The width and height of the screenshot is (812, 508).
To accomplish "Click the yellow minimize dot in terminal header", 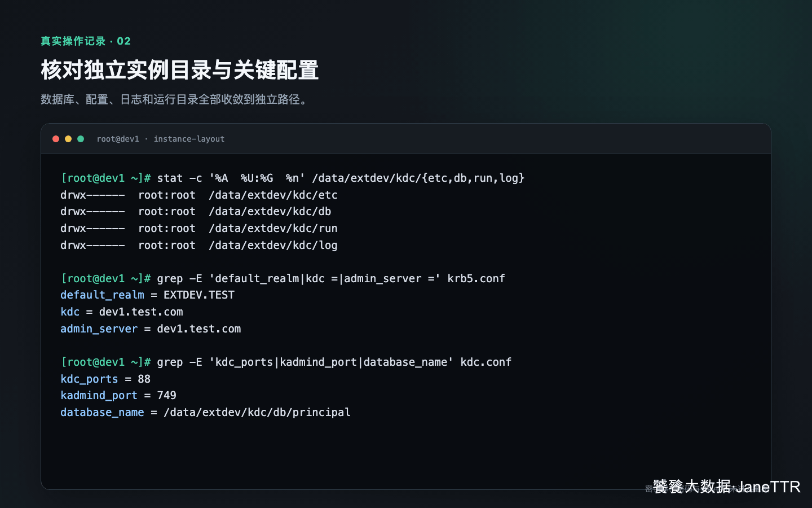I will pos(68,139).
